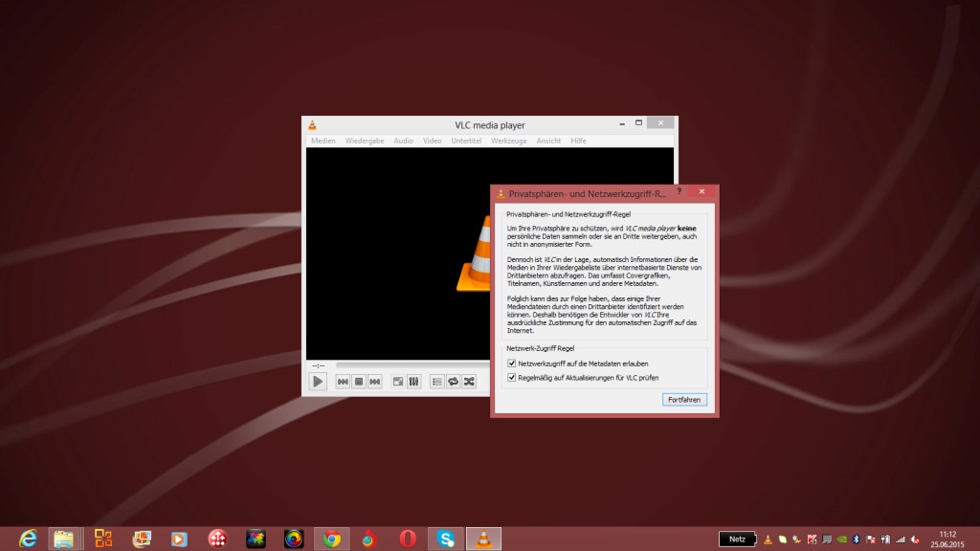Maximize the VLC media player window
The image size is (980, 551).
[638, 123]
